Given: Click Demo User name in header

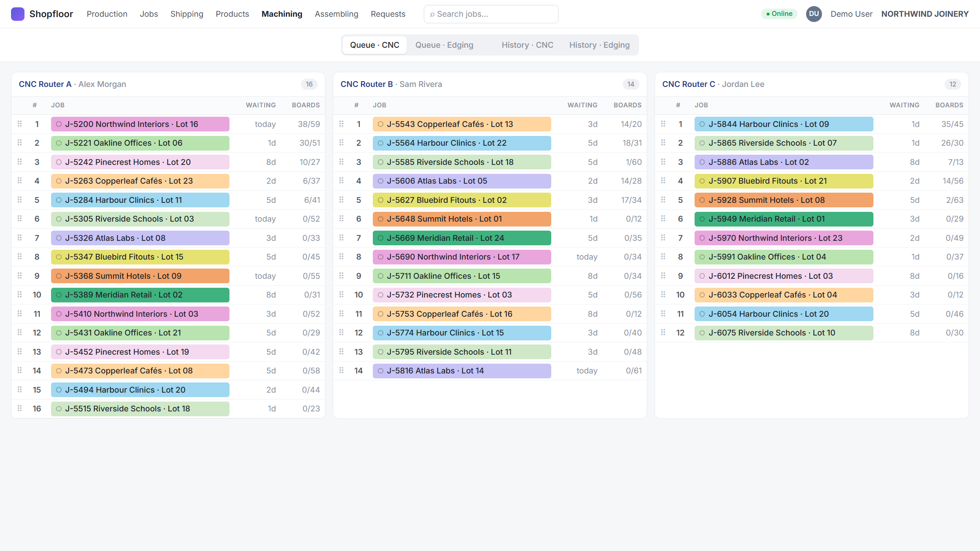Looking at the screenshot, I should pyautogui.click(x=851, y=14).
